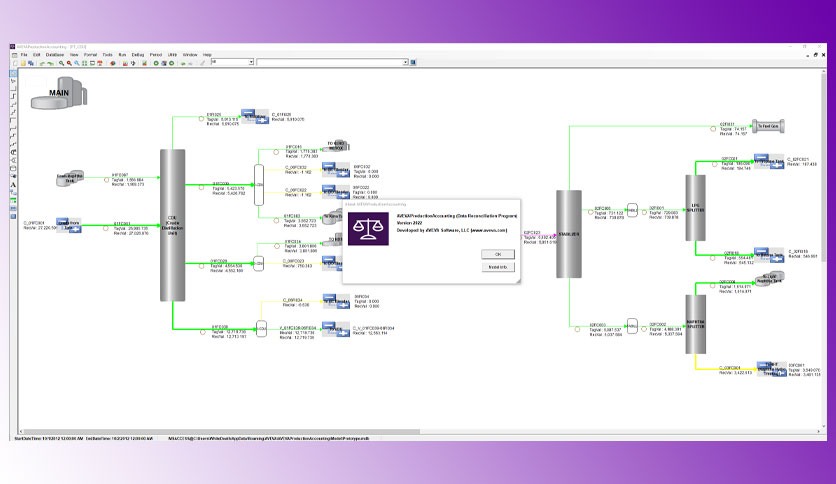This screenshot has height=484, width=836.
Task: Click the MAIN tanks graphic
Action: (x=59, y=93)
